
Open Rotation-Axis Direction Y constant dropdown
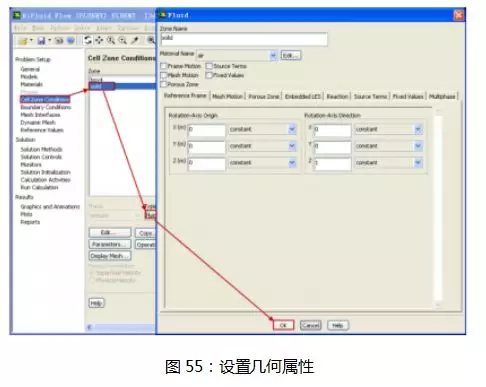pyautogui.click(x=418, y=146)
